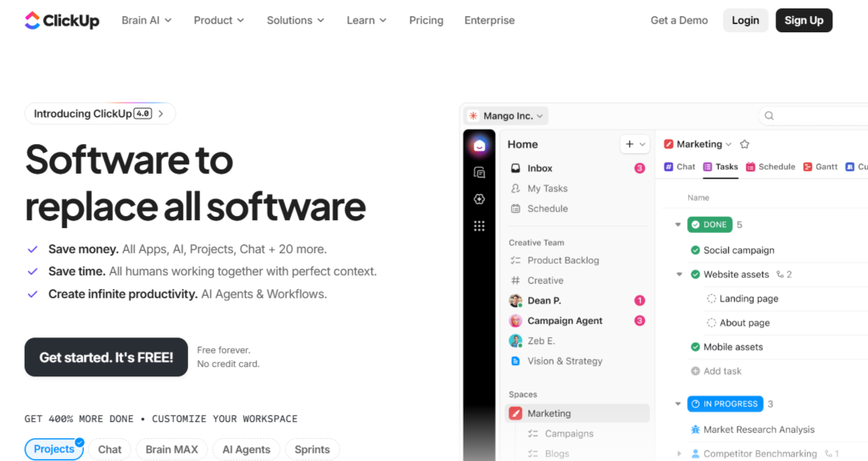Screen dimensions: 868x461
Task: Click the Mango Inc. asterisk logo
Action: click(x=473, y=115)
